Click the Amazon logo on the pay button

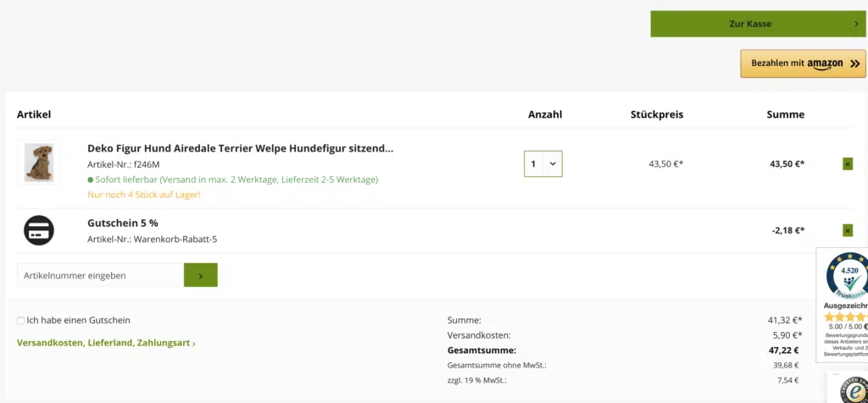tap(825, 63)
